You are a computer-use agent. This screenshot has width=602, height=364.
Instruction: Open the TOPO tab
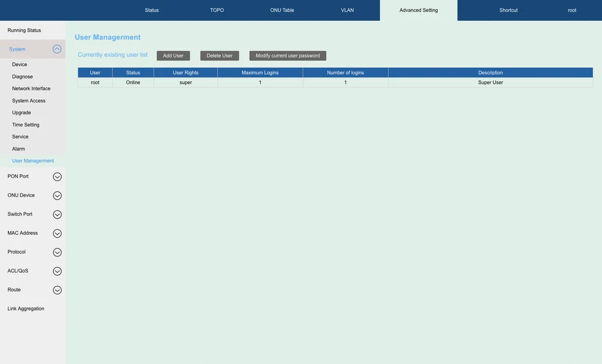pyautogui.click(x=217, y=10)
